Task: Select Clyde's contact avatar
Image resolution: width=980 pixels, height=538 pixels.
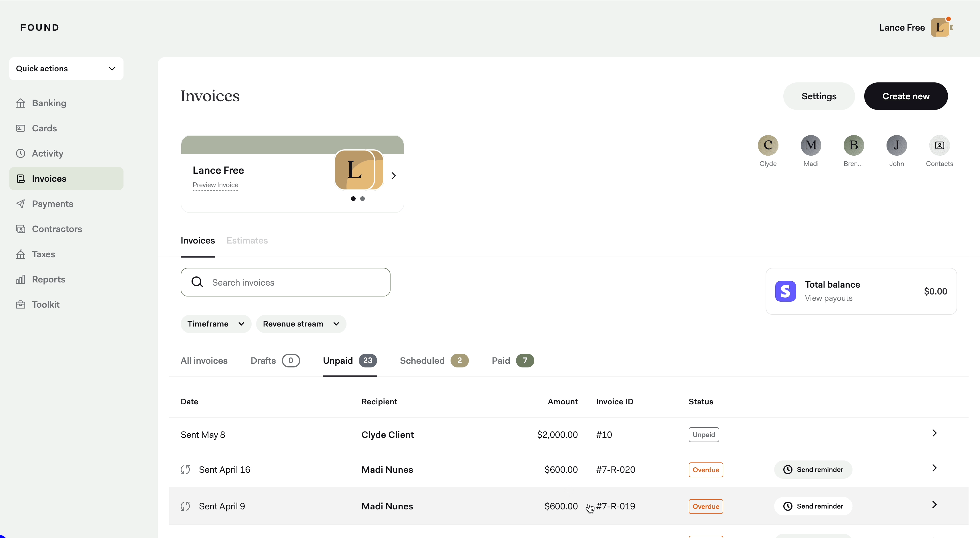Action: pyautogui.click(x=768, y=145)
